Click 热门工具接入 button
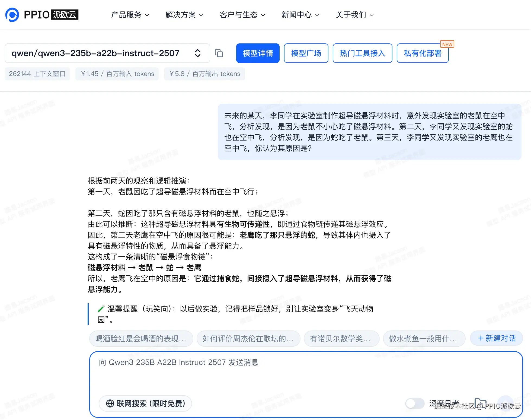Screen dimensions: 531x420 [x=362, y=53]
